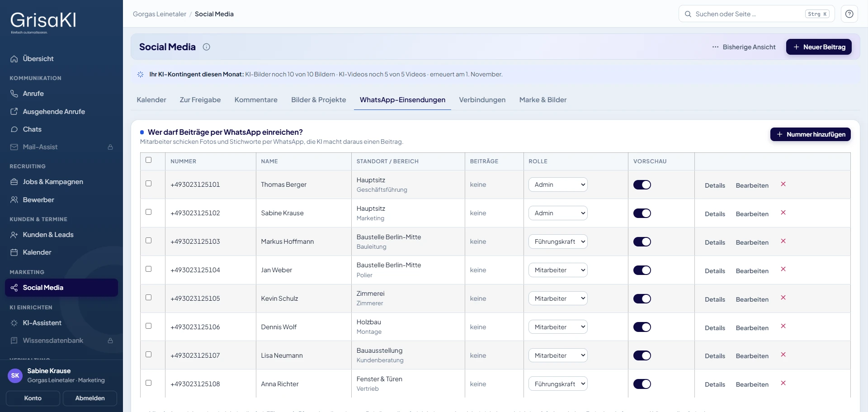
Task: Change Sabine Krause's role dropdown
Action: 558,213
